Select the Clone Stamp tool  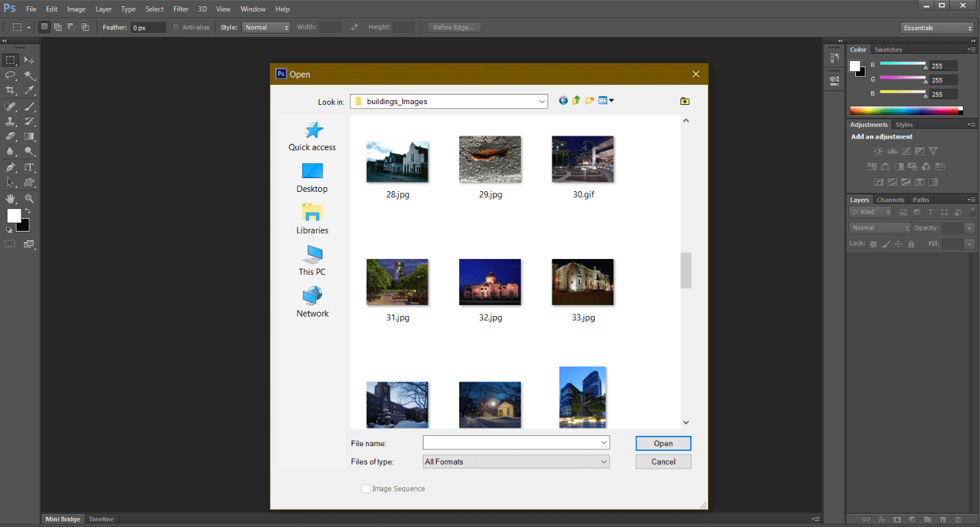click(x=10, y=120)
